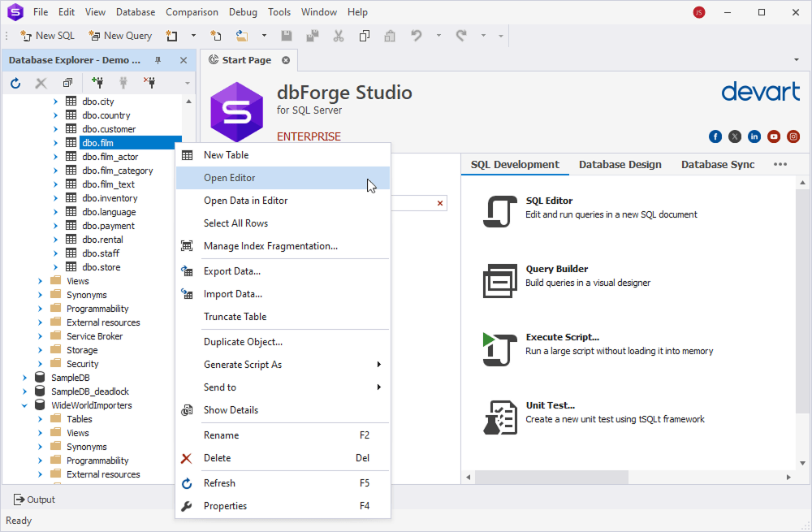
Task: Choose Export Data from context menu
Action: [x=283, y=271]
